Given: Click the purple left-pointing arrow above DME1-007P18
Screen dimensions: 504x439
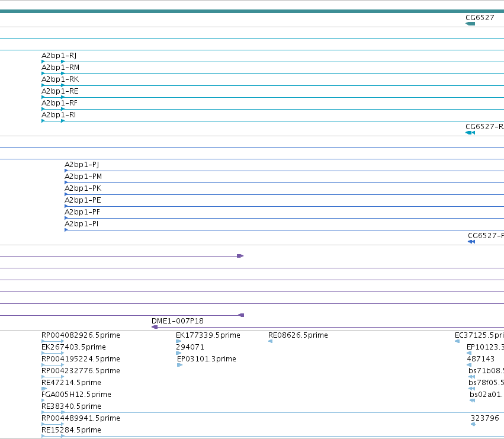Looking at the screenshot, I should point(241,315).
